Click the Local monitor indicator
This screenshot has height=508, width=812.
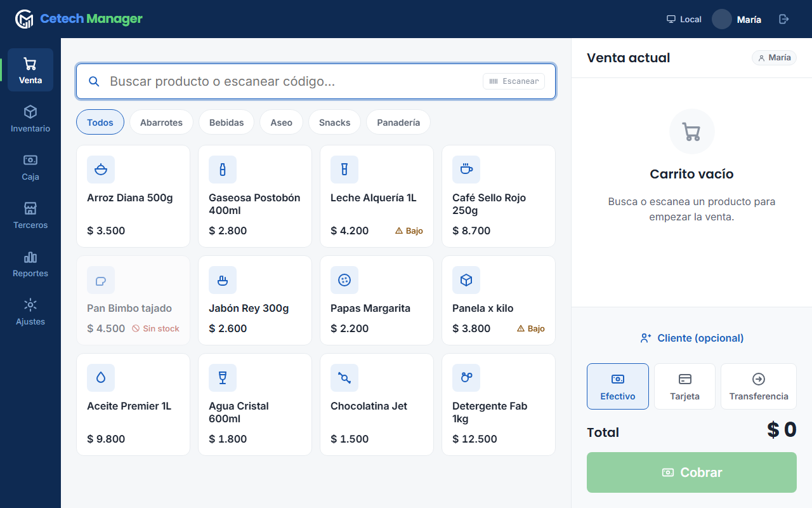coord(684,19)
